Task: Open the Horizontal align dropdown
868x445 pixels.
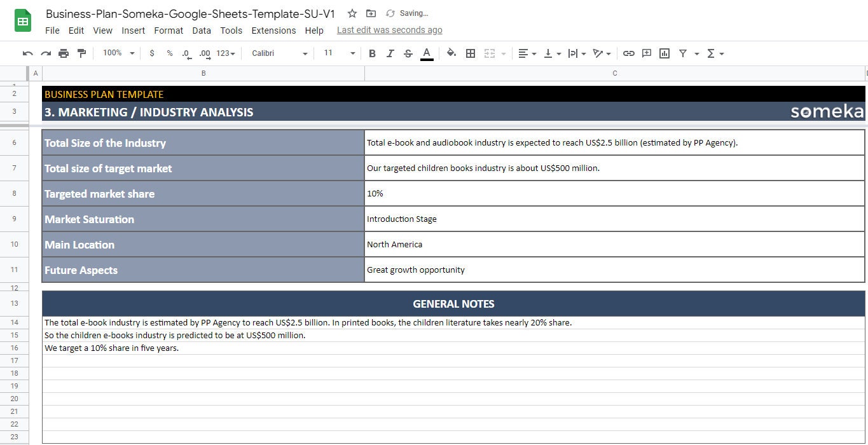Action: click(527, 53)
